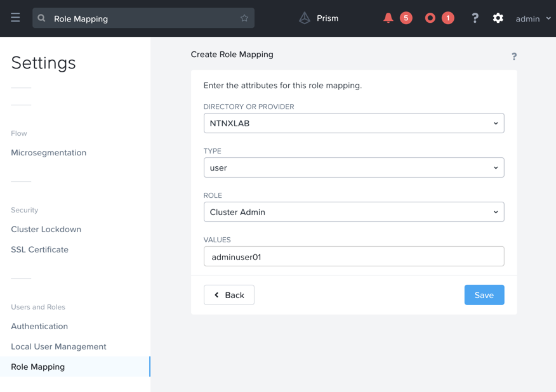This screenshot has width=556, height=392.
Task: Click the Security section label
Action: pyautogui.click(x=25, y=210)
